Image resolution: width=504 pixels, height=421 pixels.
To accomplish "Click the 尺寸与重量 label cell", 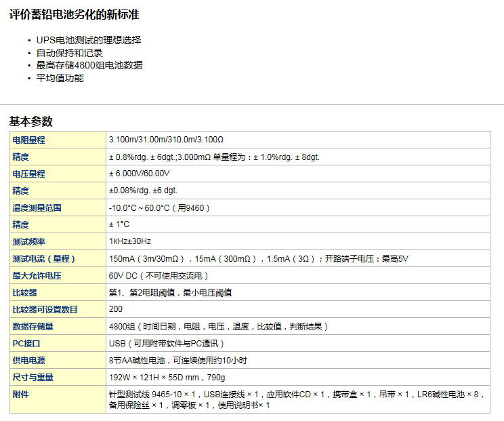I will tap(33, 377).
